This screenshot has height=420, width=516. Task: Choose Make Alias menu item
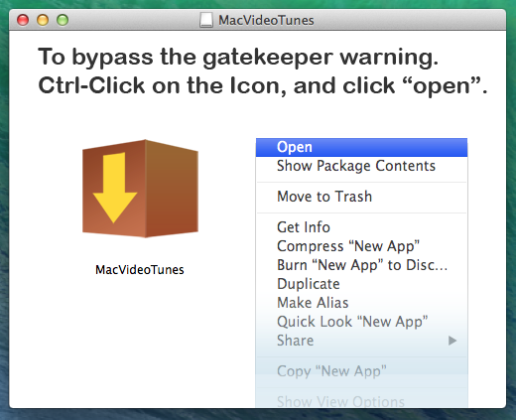tap(361, 303)
